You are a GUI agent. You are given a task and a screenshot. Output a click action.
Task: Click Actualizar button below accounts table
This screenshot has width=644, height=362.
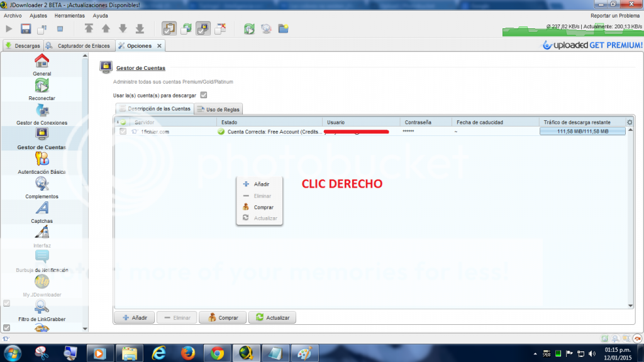(x=272, y=317)
